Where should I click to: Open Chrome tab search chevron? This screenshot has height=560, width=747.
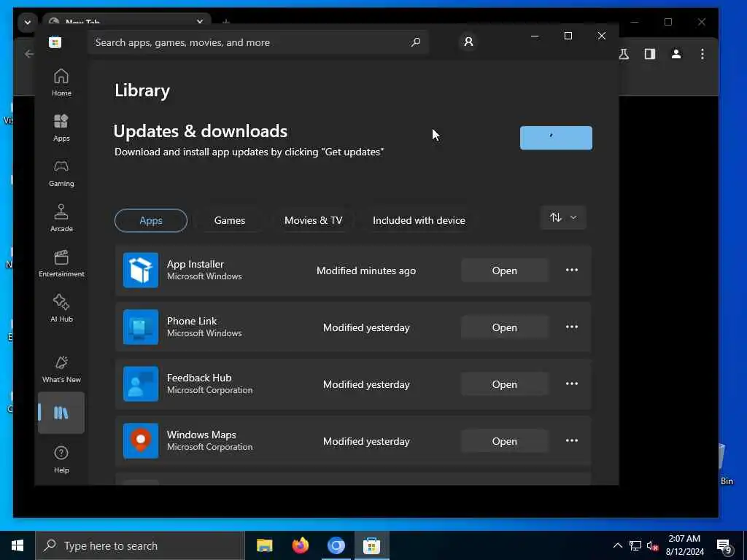[x=27, y=23]
